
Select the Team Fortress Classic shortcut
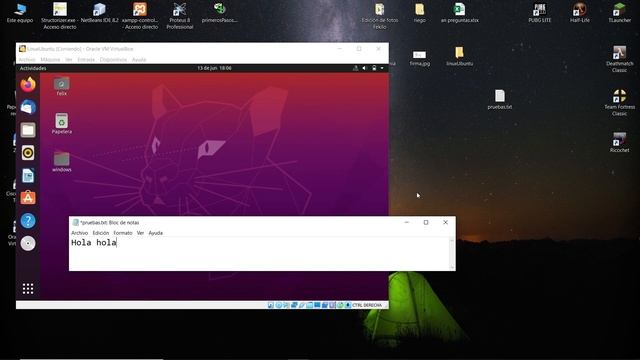tap(620, 103)
